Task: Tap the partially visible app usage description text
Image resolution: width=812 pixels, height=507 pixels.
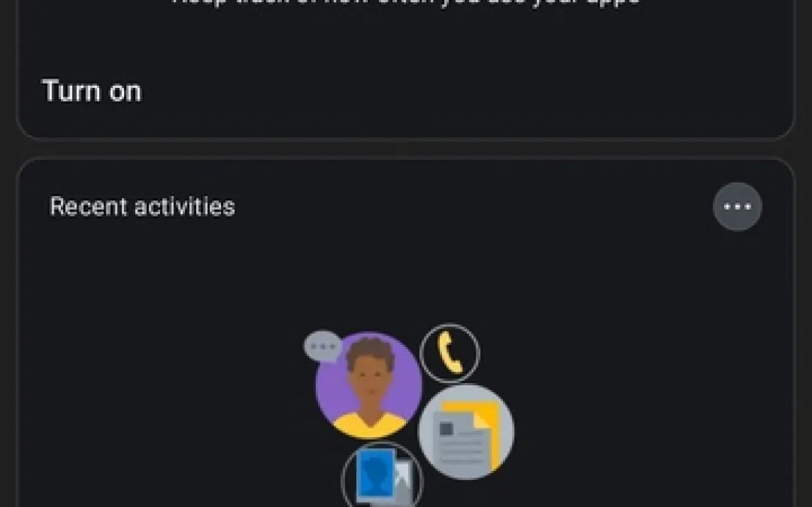Action: tap(406, 2)
